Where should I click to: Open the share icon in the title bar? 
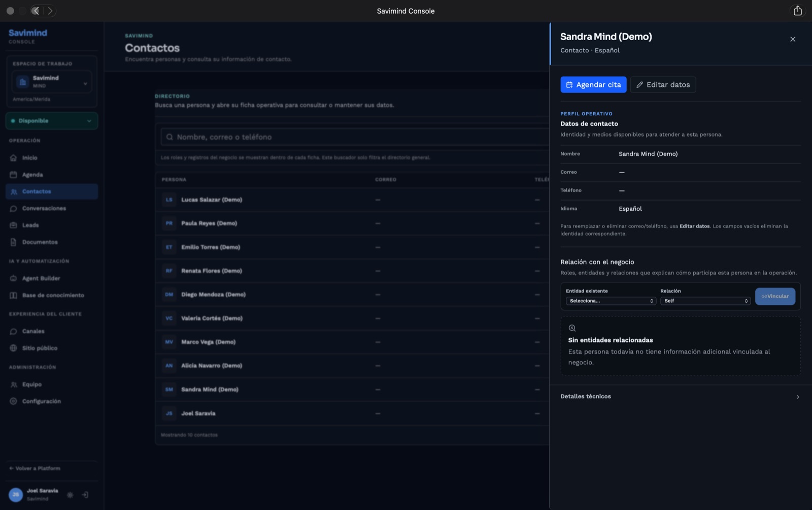797,11
